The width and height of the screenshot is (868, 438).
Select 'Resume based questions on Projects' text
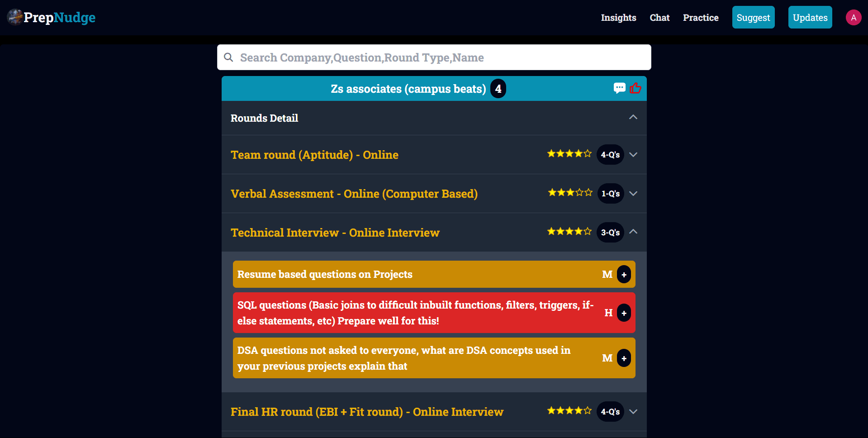(x=325, y=274)
